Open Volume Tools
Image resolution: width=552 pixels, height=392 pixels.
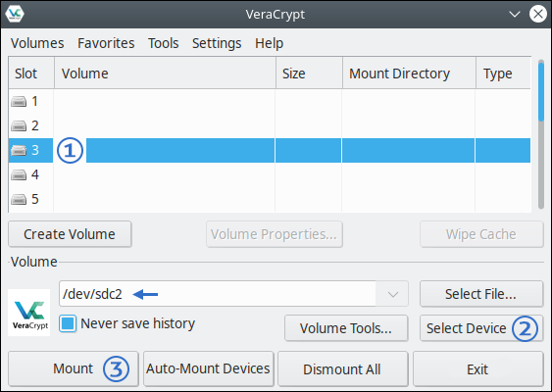click(346, 328)
